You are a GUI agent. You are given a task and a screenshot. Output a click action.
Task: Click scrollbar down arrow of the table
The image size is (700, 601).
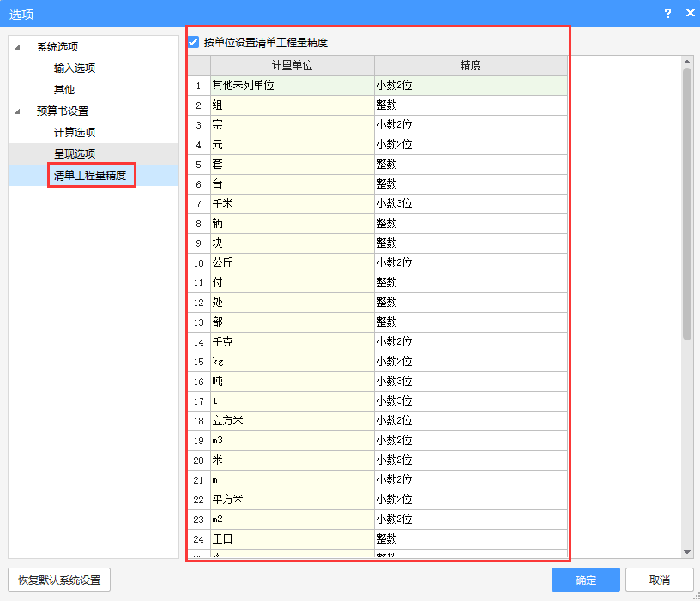[x=687, y=551]
